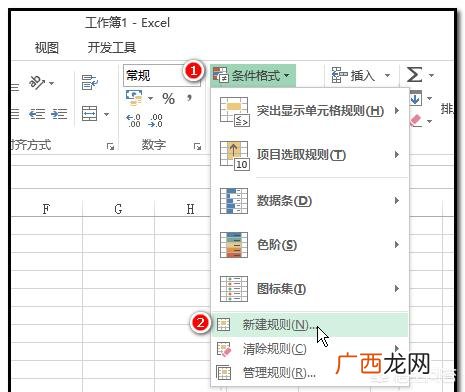
Task: Open the number format box showing 常规
Action: coord(162,76)
